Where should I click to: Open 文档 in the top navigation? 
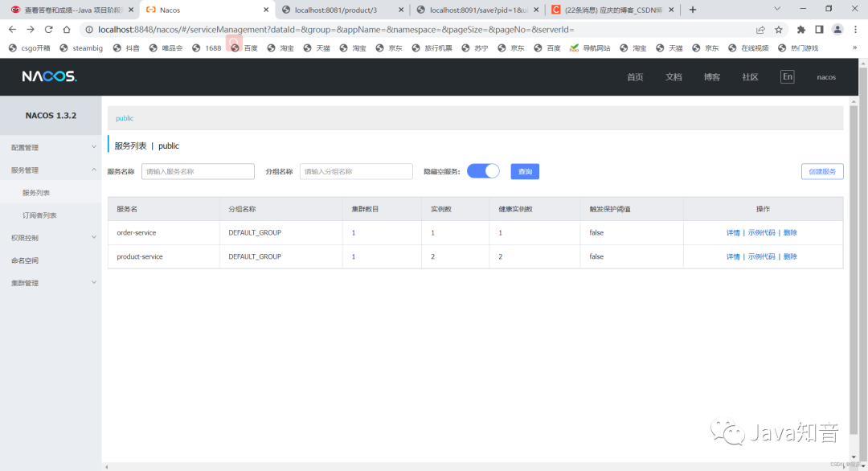coord(674,77)
